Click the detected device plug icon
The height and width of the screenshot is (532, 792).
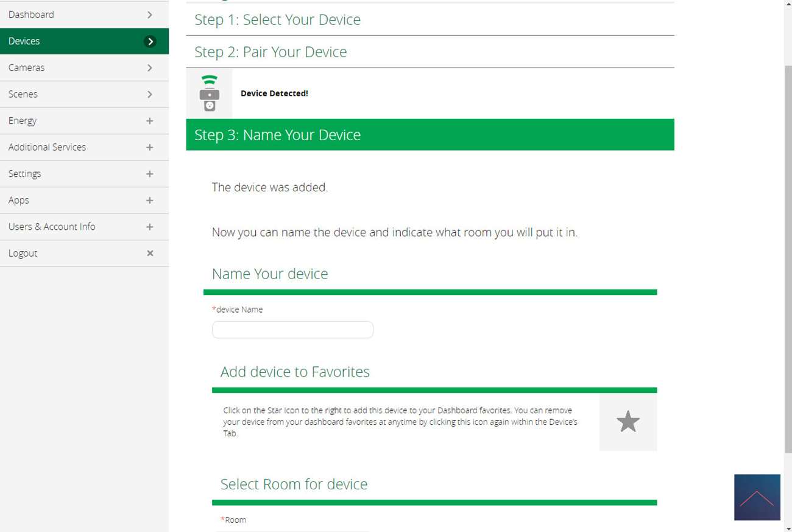point(209,93)
